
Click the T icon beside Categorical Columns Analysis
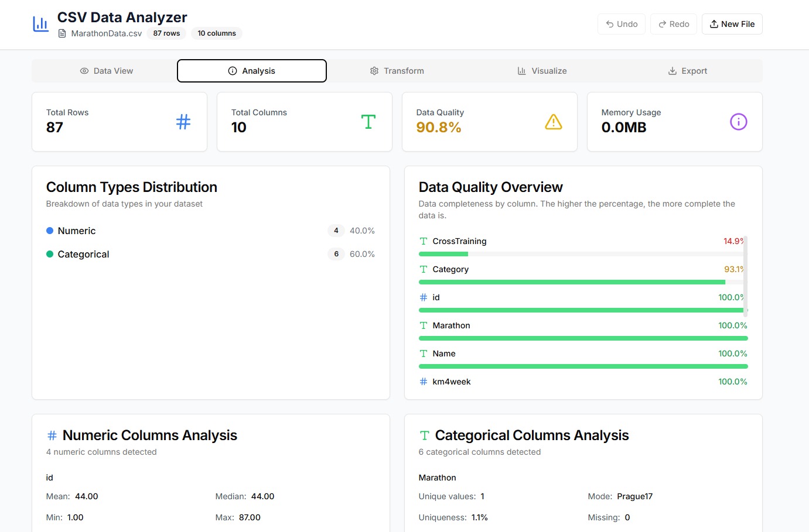(x=425, y=435)
